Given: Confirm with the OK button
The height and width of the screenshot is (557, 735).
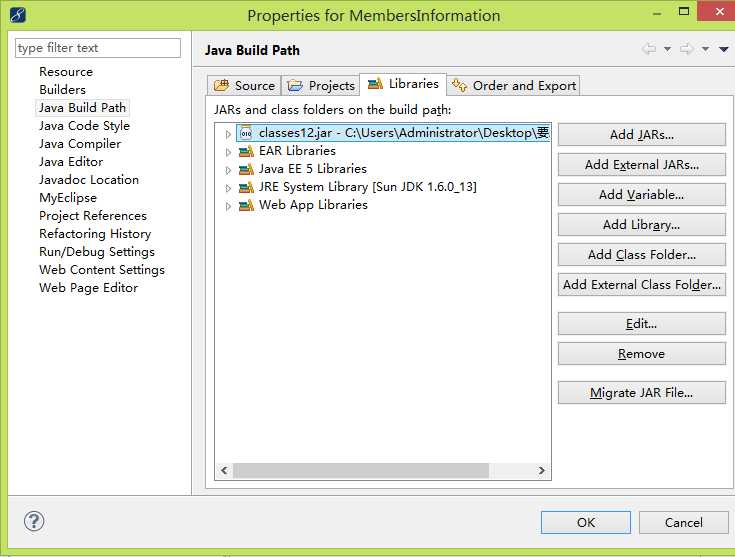Looking at the screenshot, I should click(586, 522).
